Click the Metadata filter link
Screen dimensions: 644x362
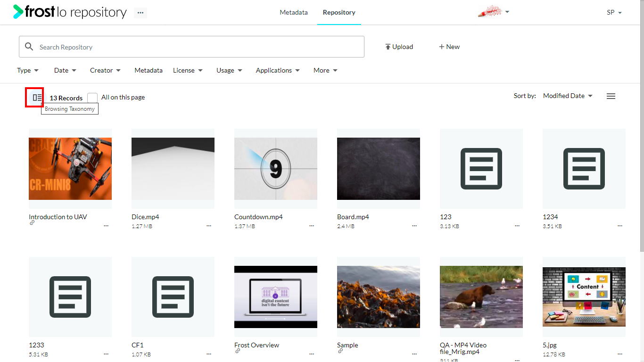click(149, 70)
